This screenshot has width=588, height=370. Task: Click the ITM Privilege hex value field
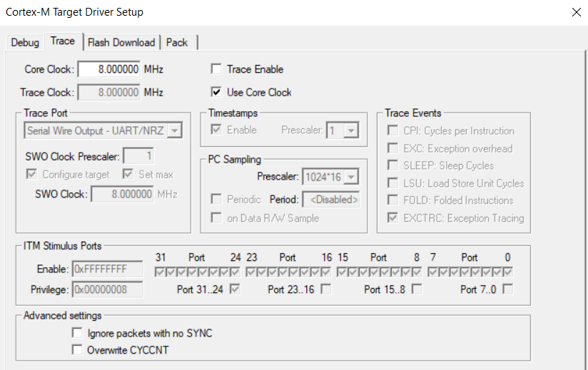106,289
